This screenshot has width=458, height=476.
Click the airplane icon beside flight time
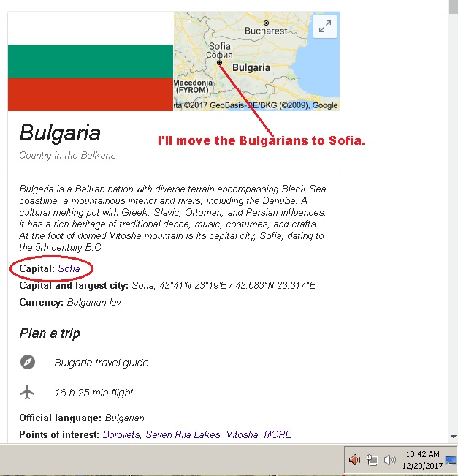coord(28,392)
